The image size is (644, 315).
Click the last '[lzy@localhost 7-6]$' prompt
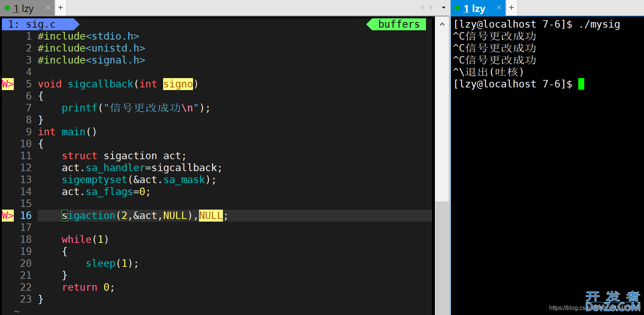(x=513, y=84)
